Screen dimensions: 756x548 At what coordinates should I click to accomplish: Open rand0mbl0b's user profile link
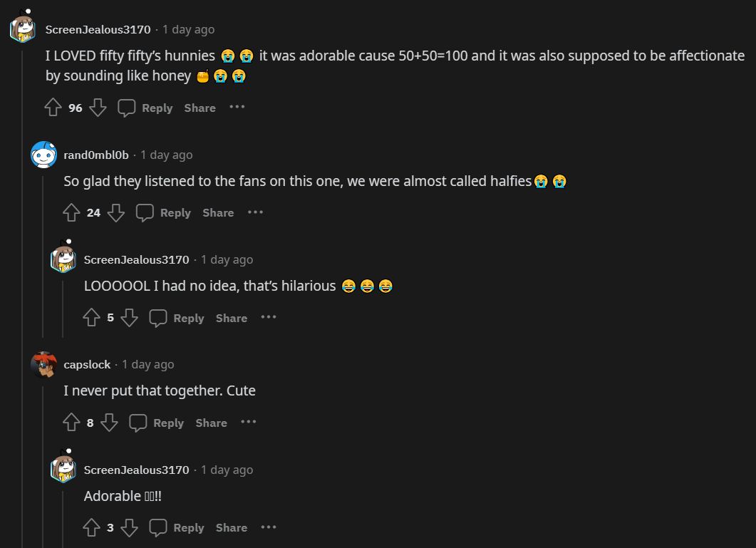(x=96, y=155)
